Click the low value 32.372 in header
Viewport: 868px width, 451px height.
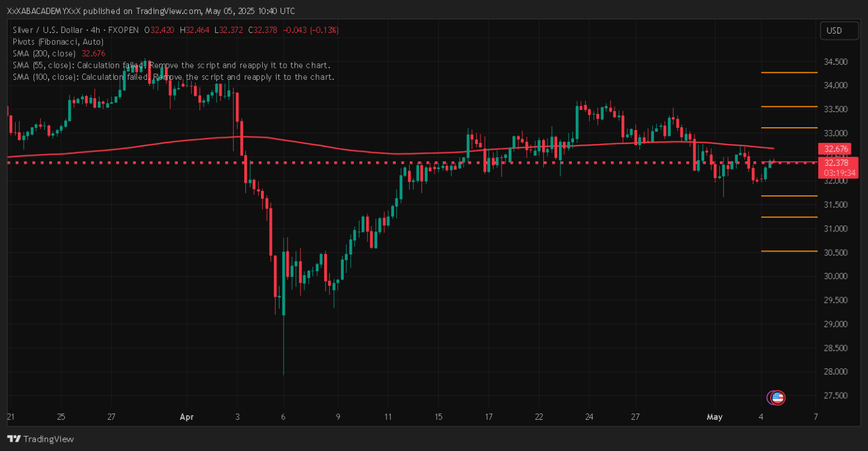231,30
